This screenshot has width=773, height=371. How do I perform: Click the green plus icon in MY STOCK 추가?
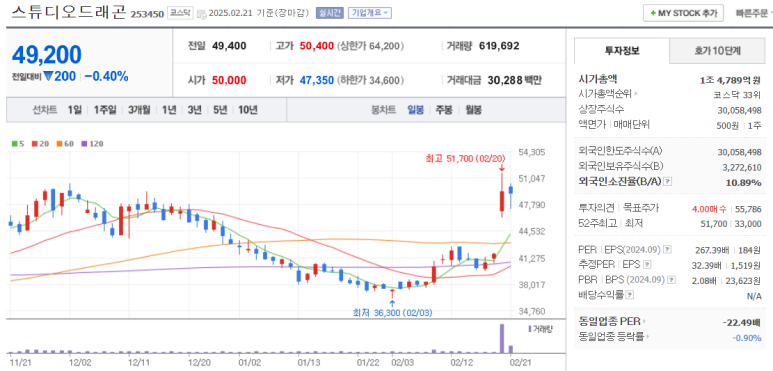[653, 13]
